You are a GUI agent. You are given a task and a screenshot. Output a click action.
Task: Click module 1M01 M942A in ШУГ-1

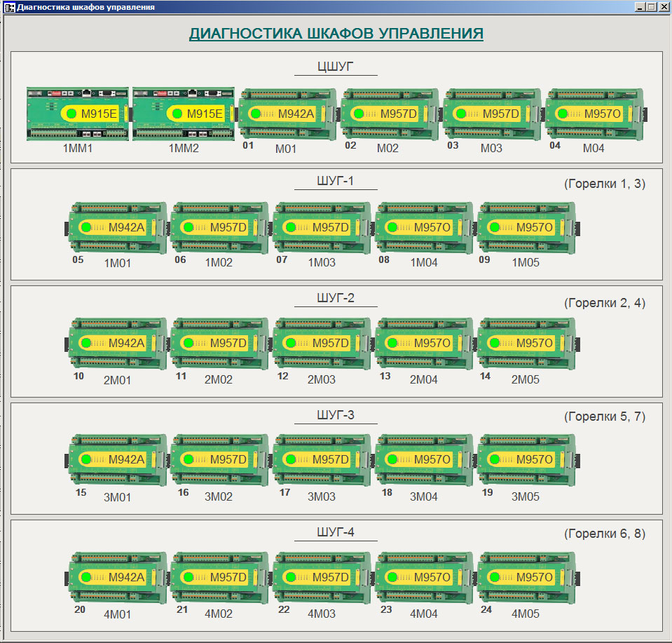point(117,227)
